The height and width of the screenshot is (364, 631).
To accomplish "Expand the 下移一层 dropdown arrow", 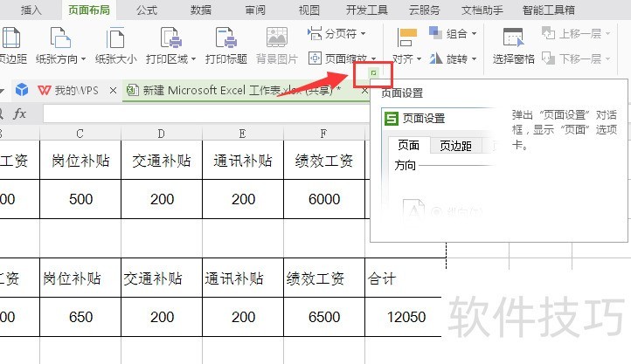I will (x=607, y=59).
